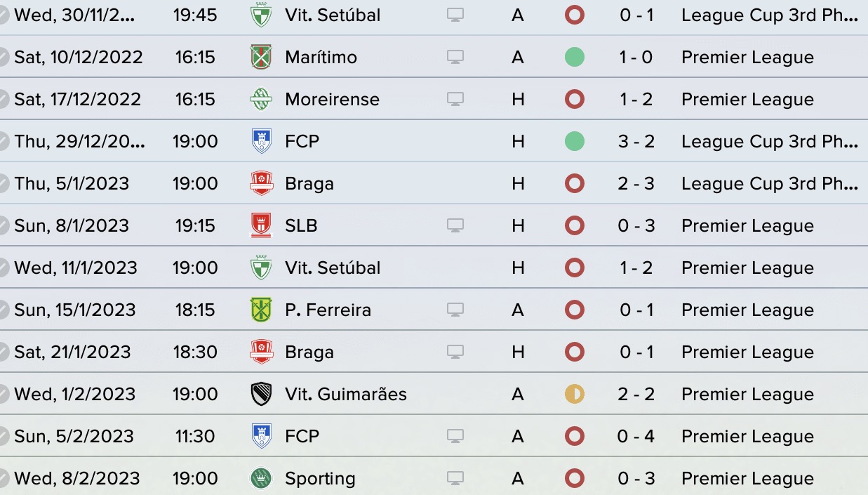Click green win indicator for Marítimo match
Viewport: 868px width, 495px height.
click(575, 57)
